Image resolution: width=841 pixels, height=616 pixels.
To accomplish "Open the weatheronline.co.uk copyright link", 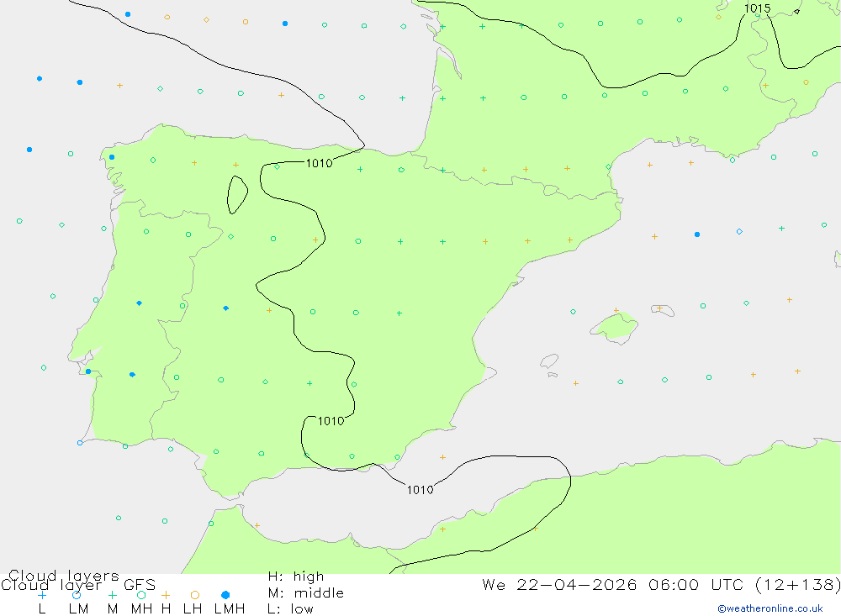I will 770,608.
